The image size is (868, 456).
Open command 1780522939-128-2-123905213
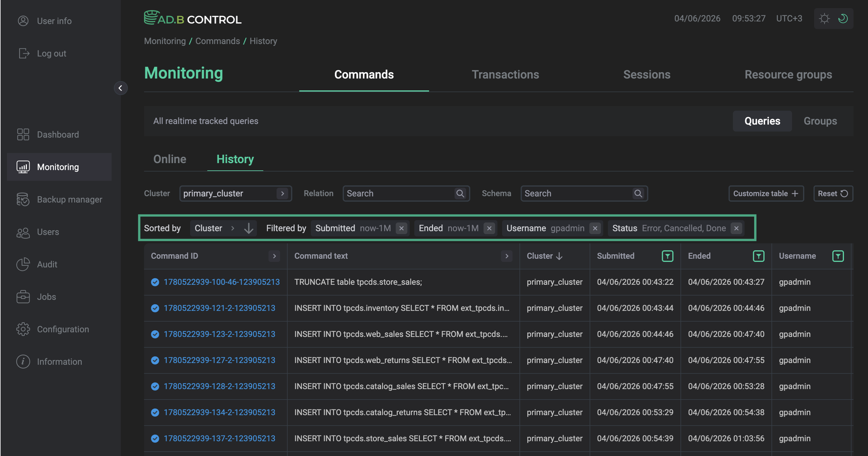(219, 386)
